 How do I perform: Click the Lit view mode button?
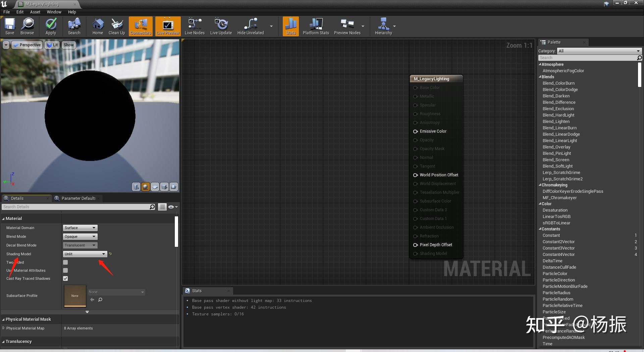point(52,45)
